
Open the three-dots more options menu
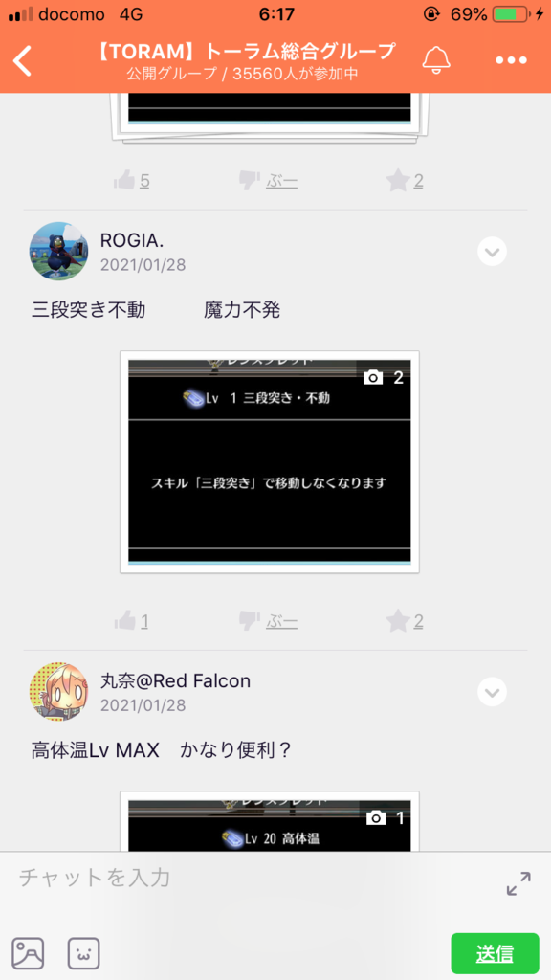[511, 60]
